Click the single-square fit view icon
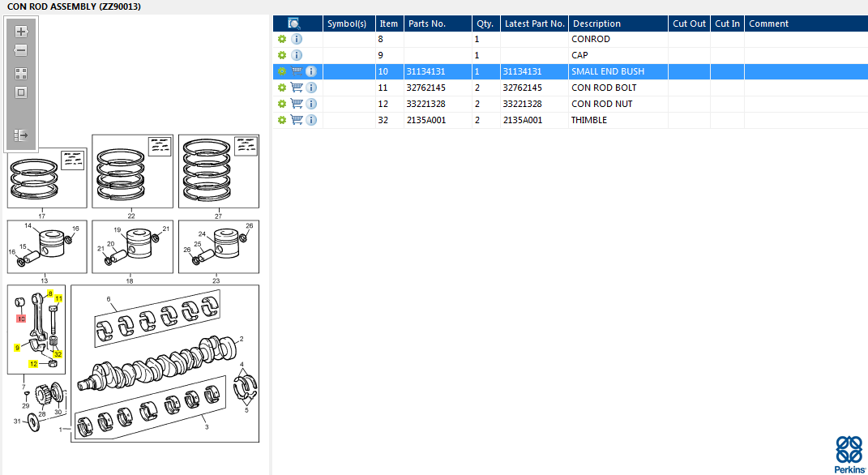This screenshot has height=475, width=868. point(21,92)
